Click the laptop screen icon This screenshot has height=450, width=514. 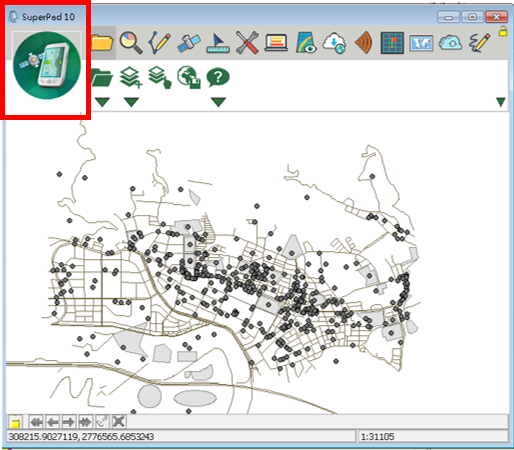(276, 43)
